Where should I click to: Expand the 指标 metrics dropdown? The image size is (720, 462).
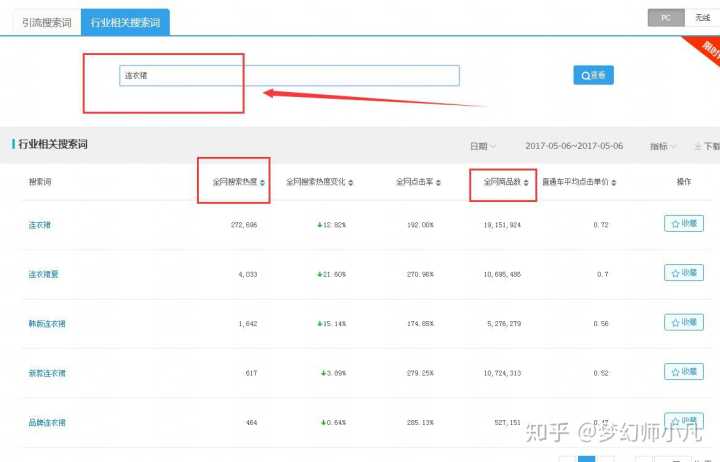[662, 146]
